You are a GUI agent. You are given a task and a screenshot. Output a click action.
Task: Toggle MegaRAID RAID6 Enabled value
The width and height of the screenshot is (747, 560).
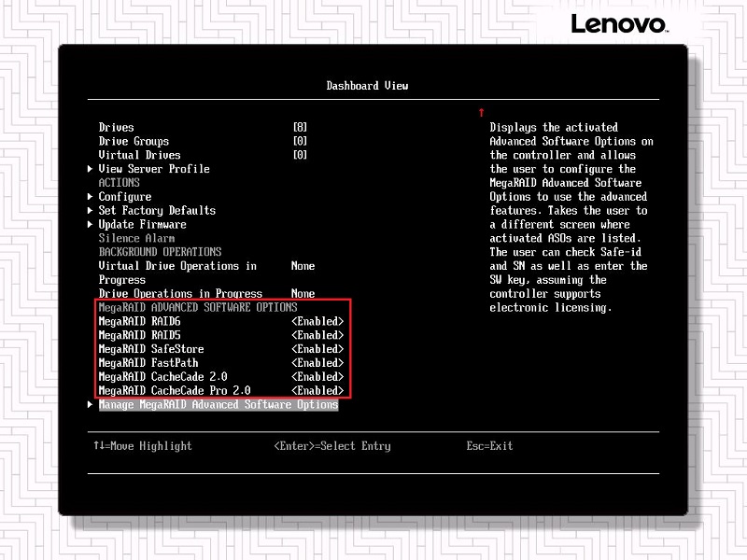pyautogui.click(x=317, y=321)
